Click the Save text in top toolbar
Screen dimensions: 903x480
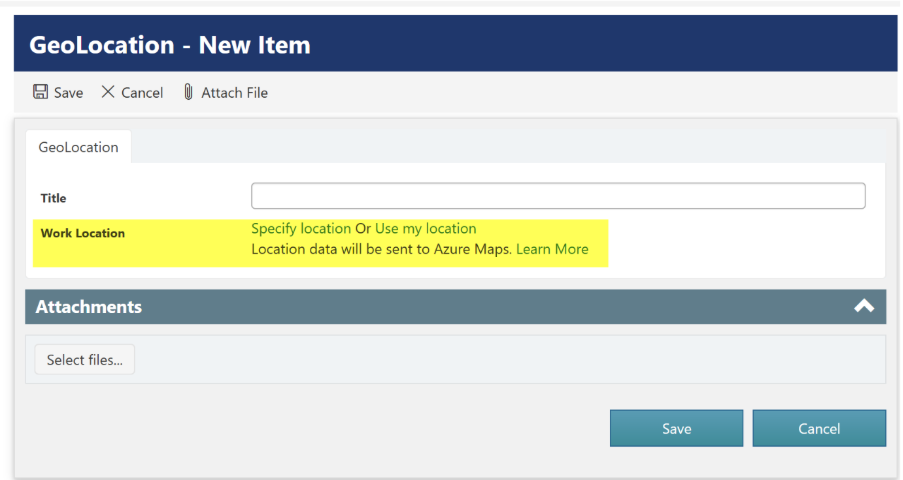coord(69,93)
